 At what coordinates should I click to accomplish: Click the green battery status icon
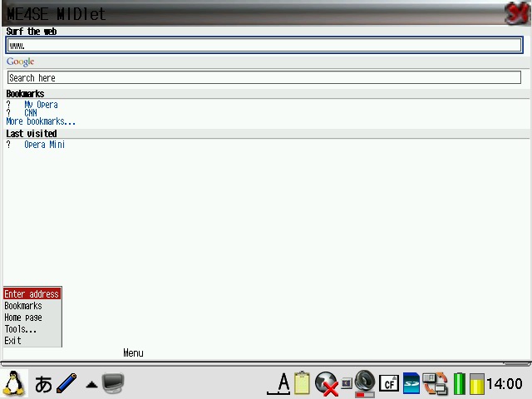[x=459, y=384]
